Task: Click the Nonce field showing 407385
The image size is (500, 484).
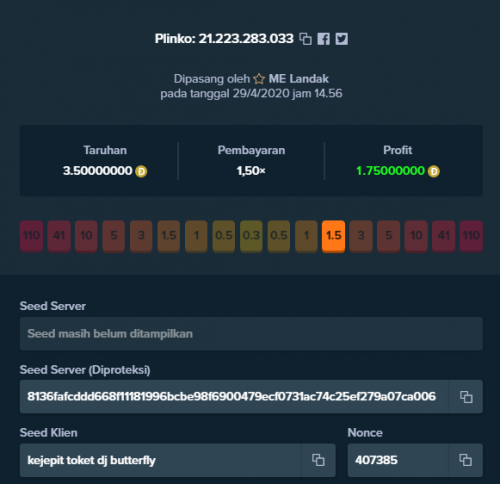Action: point(398,460)
